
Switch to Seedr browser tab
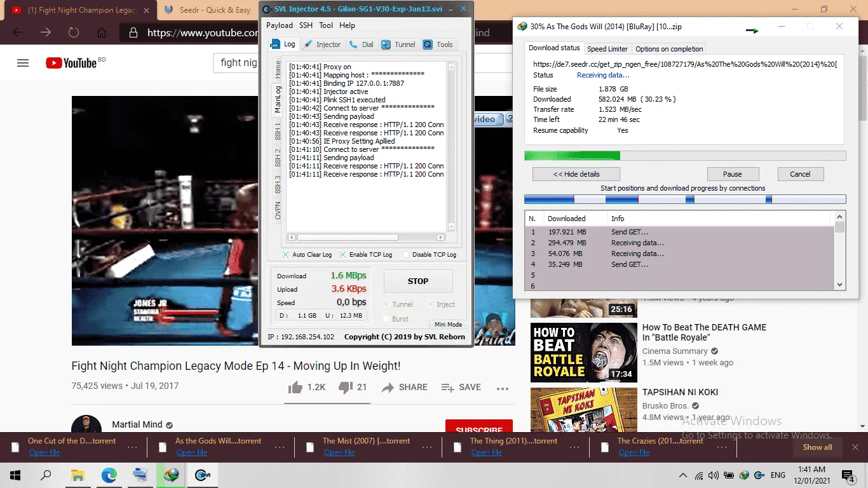[x=207, y=10]
